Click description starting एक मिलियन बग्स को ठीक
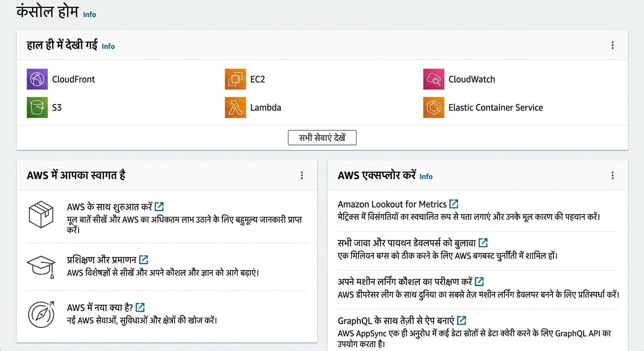This screenshot has height=351, width=644. [x=448, y=255]
